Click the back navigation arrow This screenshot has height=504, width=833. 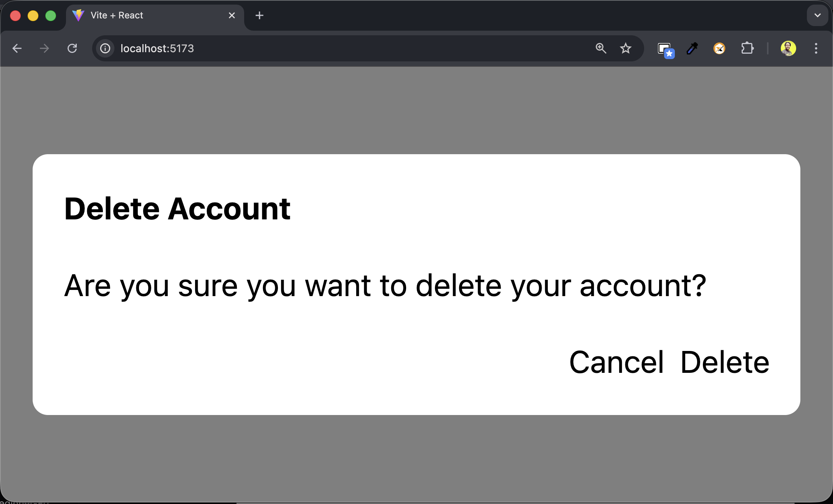(17, 48)
